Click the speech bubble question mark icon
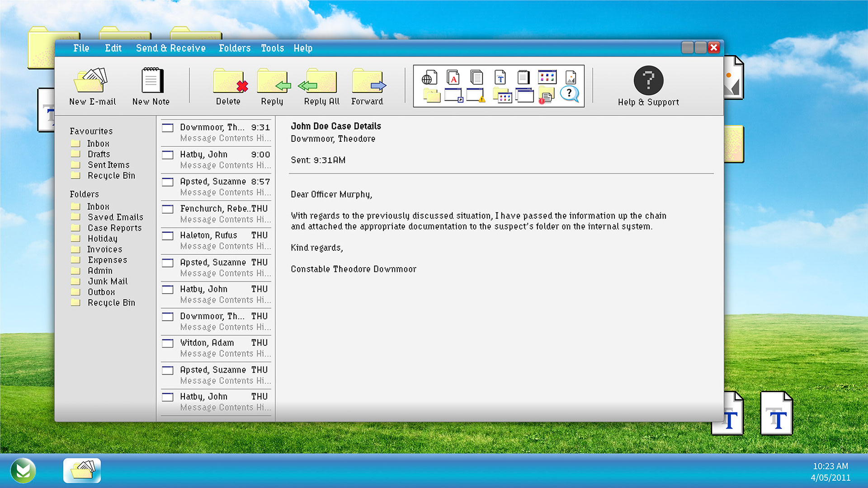 (569, 94)
